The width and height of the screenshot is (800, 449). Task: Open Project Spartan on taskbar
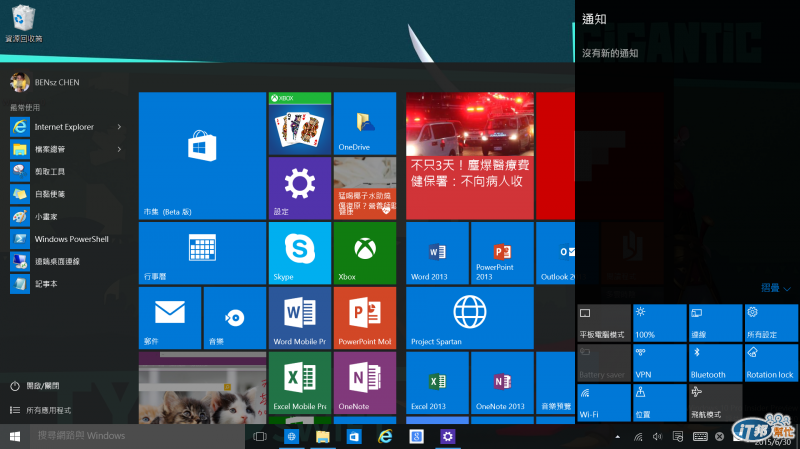[291, 436]
